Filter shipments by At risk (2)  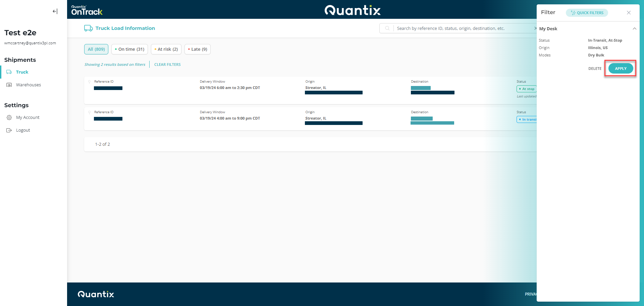[x=166, y=49]
